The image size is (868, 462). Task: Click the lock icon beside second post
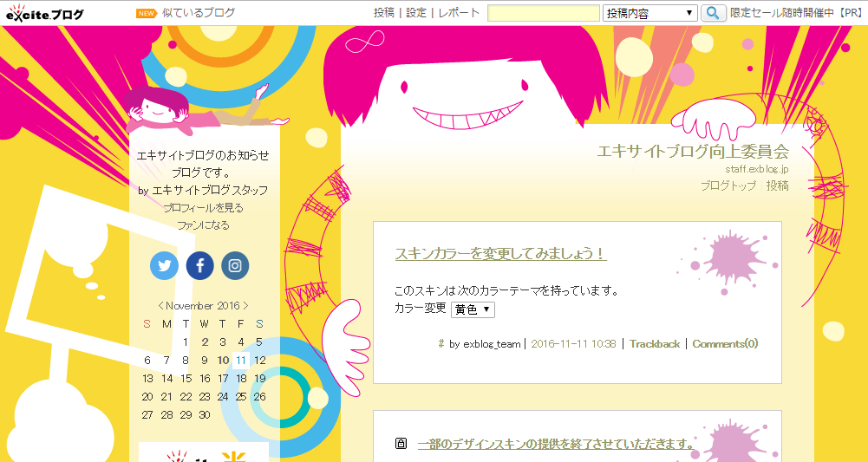pos(401,443)
